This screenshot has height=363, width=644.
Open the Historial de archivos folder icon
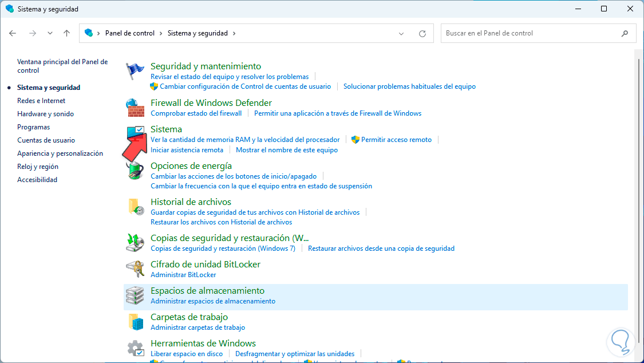coord(136,207)
